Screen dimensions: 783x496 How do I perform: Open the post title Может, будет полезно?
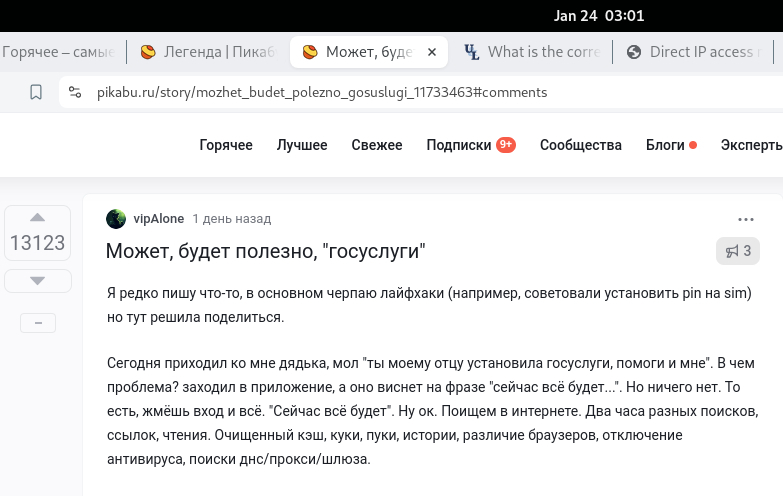tap(266, 251)
